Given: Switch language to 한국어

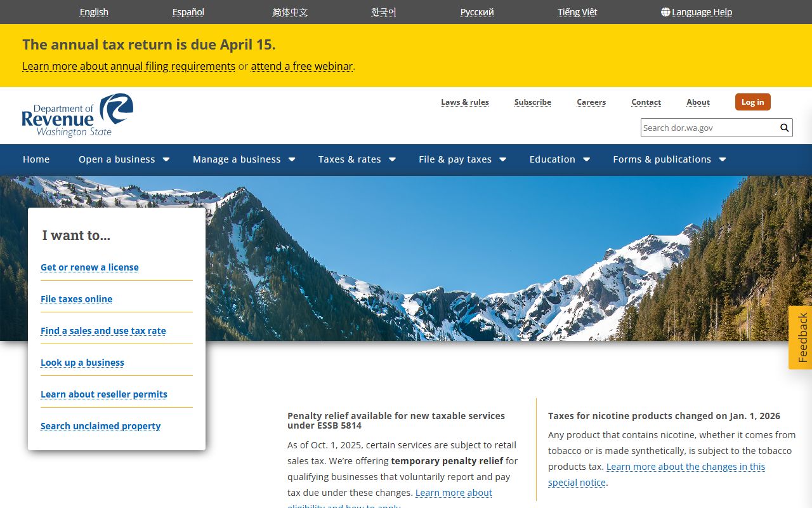Looking at the screenshot, I should [x=384, y=12].
